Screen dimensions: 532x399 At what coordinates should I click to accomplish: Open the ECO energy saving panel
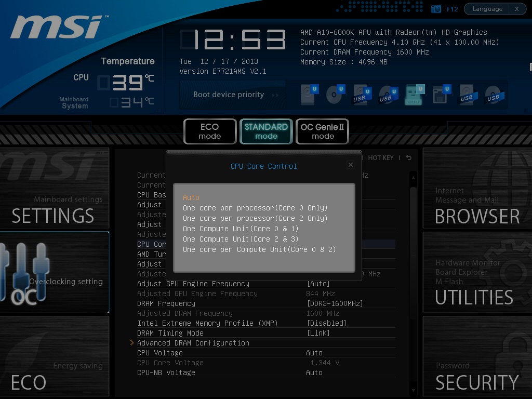[x=54, y=356]
